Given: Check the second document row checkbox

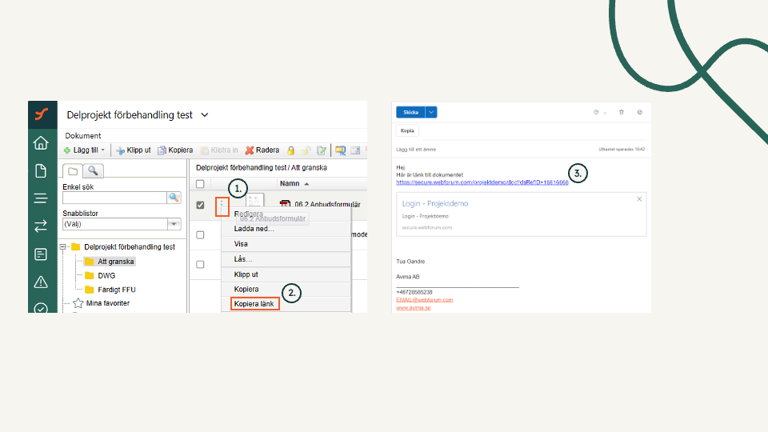Looking at the screenshot, I should click(200, 235).
